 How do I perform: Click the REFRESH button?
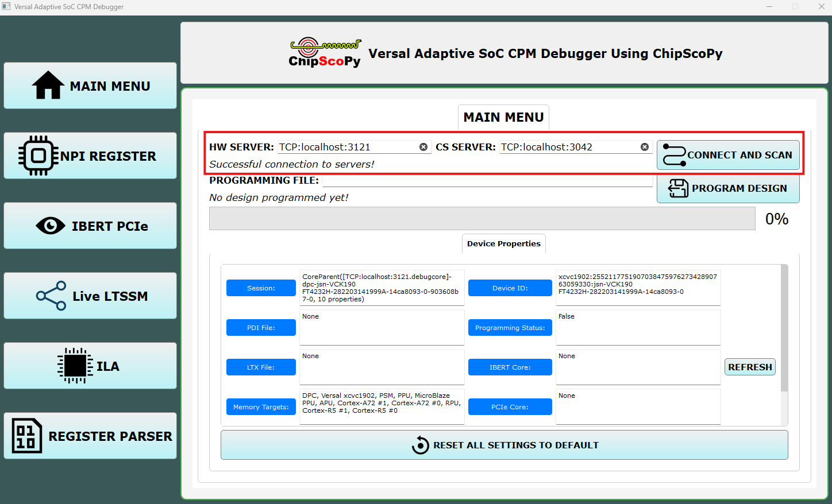[x=750, y=367]
